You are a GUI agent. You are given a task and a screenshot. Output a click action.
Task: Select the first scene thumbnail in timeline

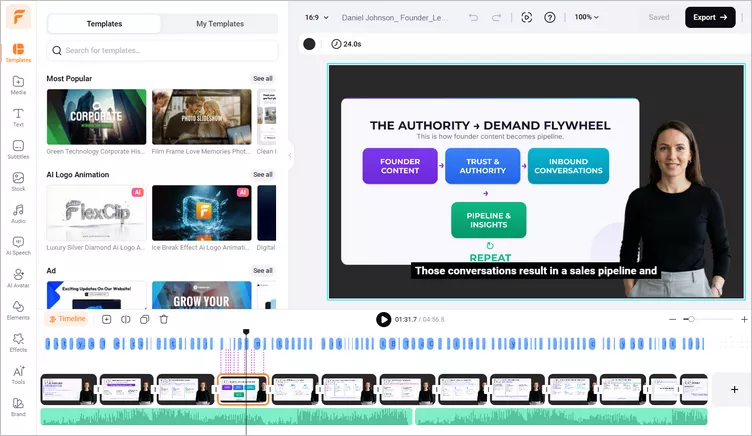69,389
